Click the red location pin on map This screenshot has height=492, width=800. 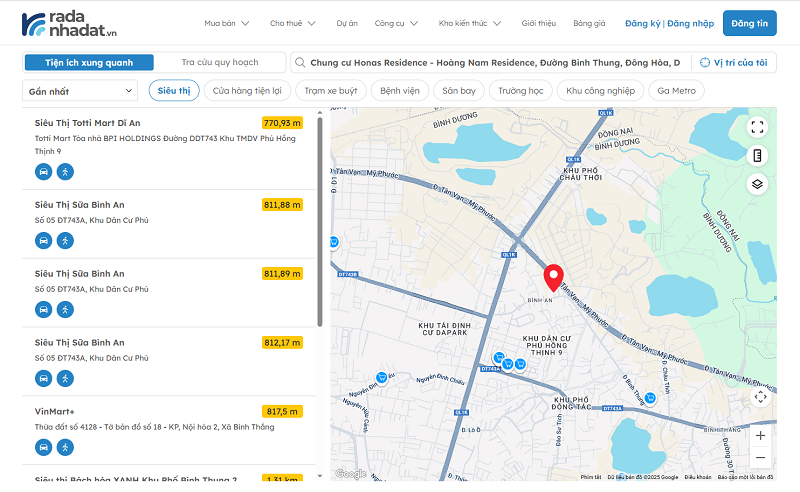[x=553, y=277]
